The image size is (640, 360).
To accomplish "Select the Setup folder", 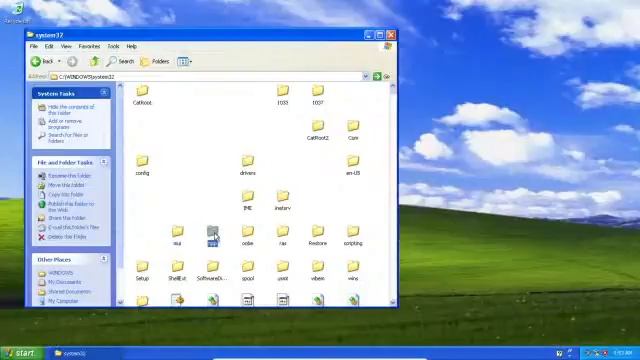I will [142, 270].
